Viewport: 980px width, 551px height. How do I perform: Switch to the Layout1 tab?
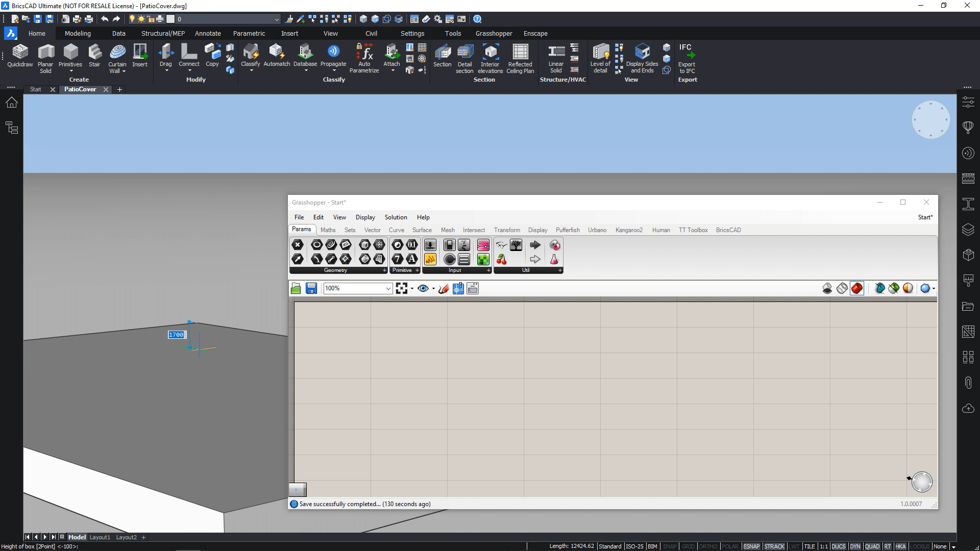point(100,537)
